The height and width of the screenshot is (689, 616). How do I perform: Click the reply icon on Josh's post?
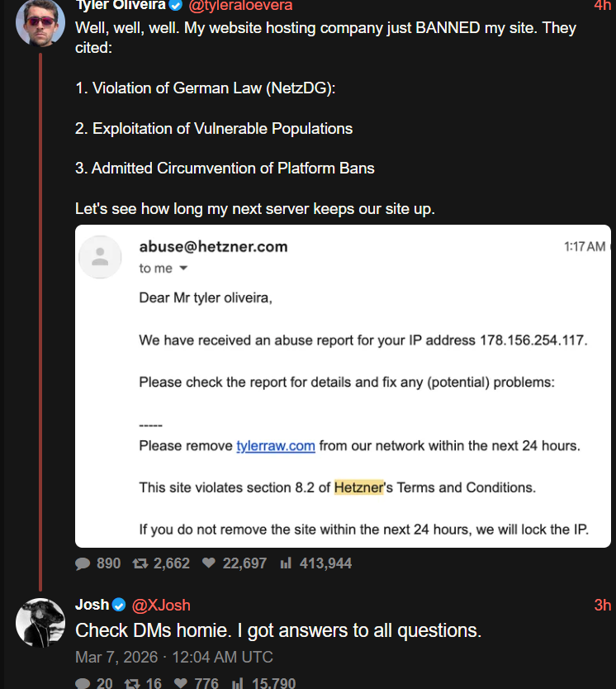click(83, 683)
